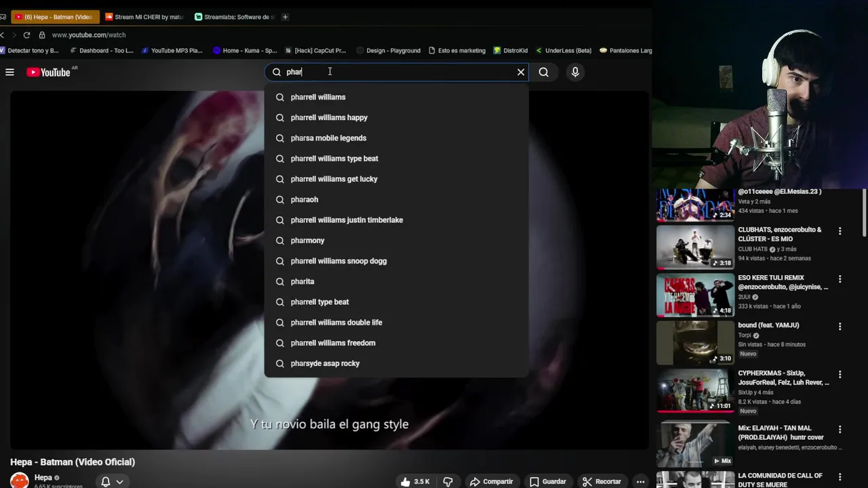Open 'CYPHERXMAS - SixUp' video thumbnail
Image resolution: width=868 pixels, height=488 pixels.
tap(695, 391)
